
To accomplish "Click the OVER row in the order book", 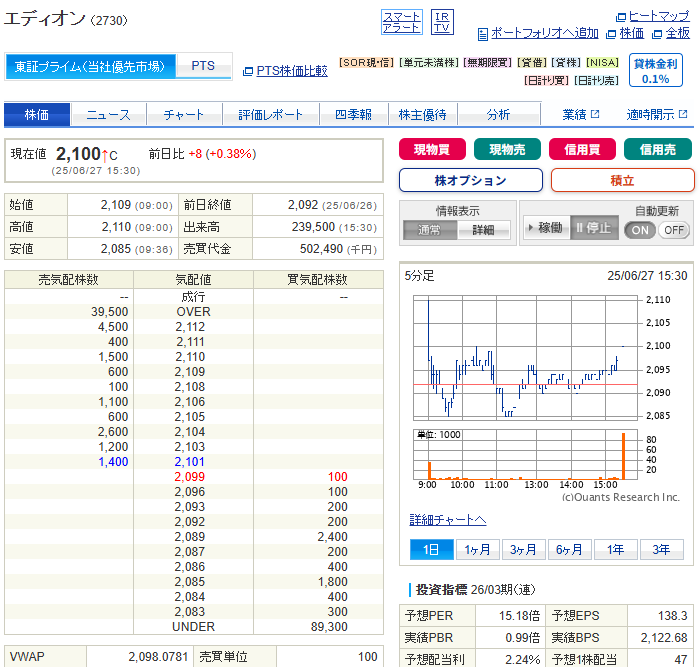I will [194, 312].
